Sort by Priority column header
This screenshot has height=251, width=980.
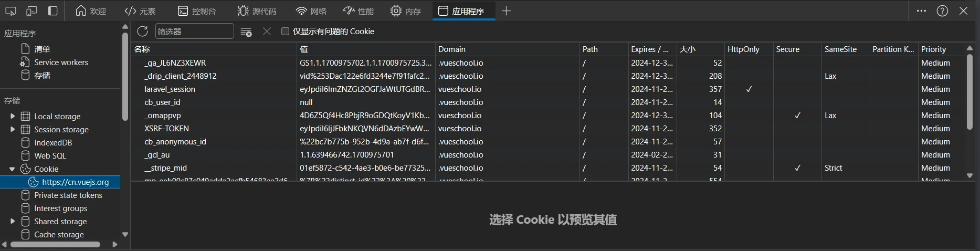[941, 49]
